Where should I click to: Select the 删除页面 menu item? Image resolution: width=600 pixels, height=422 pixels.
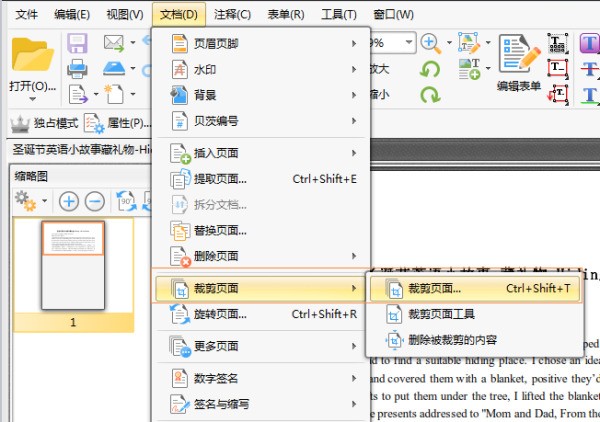click(261, 256)
